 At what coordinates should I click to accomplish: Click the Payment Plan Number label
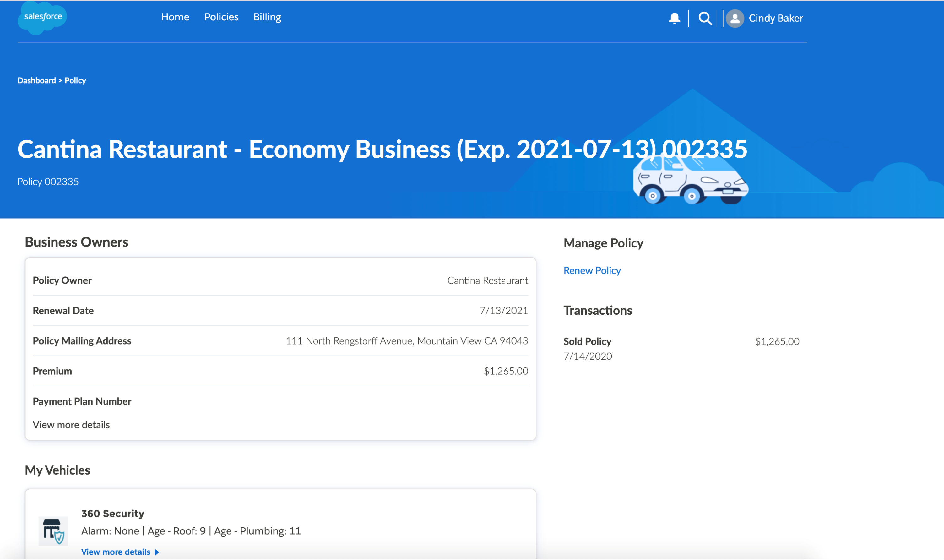82,401
